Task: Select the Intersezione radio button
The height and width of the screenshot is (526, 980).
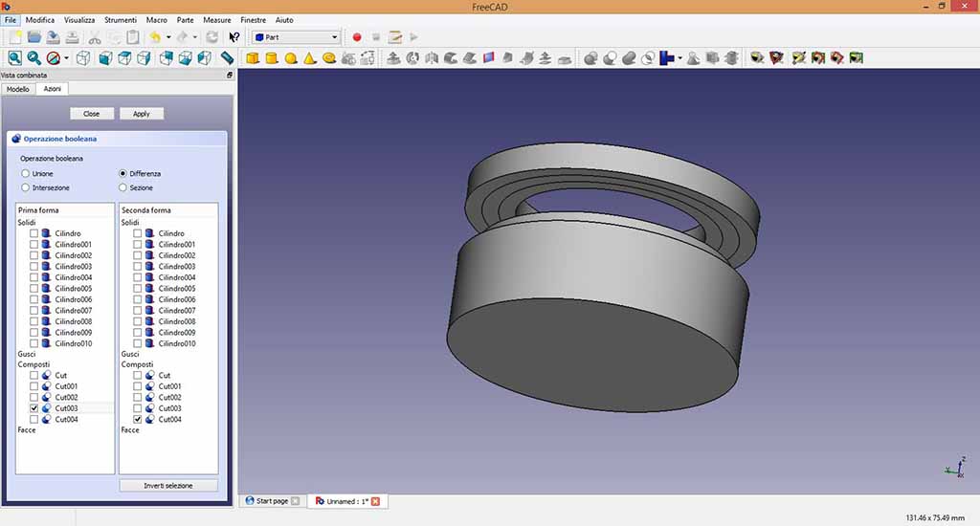Action: point(26,187)
